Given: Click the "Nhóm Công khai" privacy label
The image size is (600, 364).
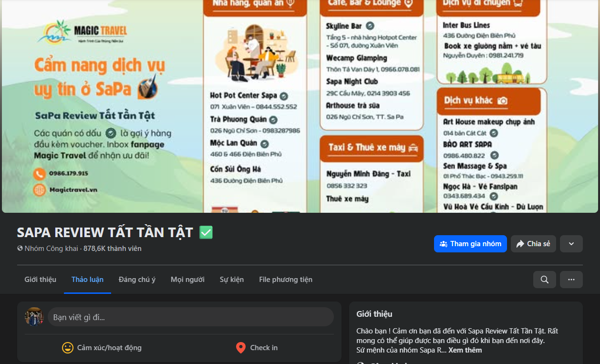Looking at the screenshot, I should click(x=51, y=249).
